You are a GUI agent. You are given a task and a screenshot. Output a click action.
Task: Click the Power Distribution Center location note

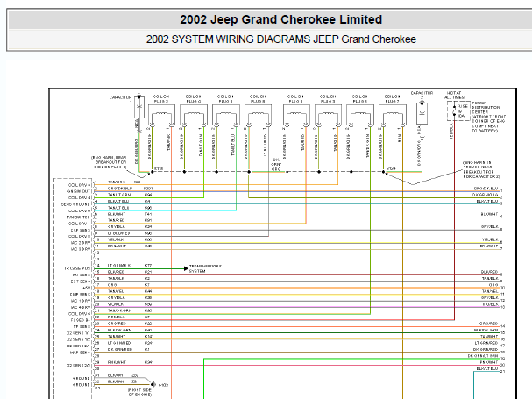click(x=488, y=117)
